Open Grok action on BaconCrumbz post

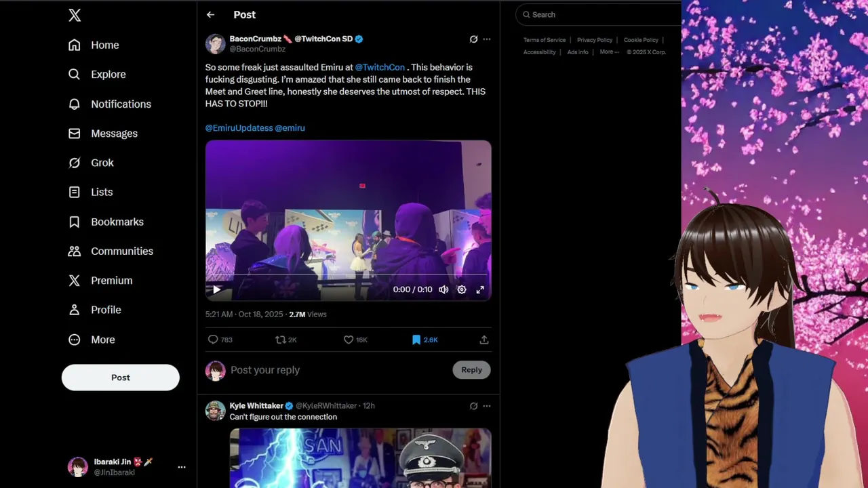473,39
